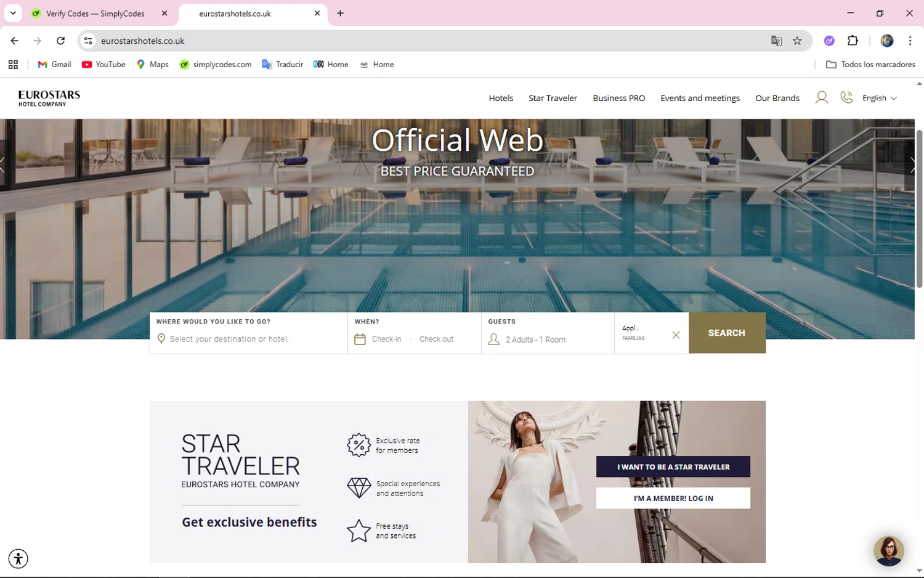Open a new browser tab

(340, 13)
